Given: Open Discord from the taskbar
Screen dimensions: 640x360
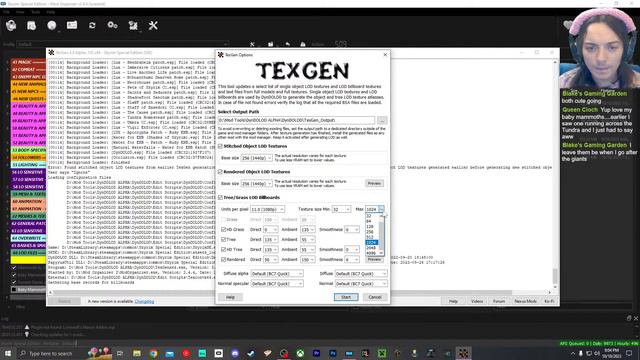Looking at the screenshot, I should point(235,353).
